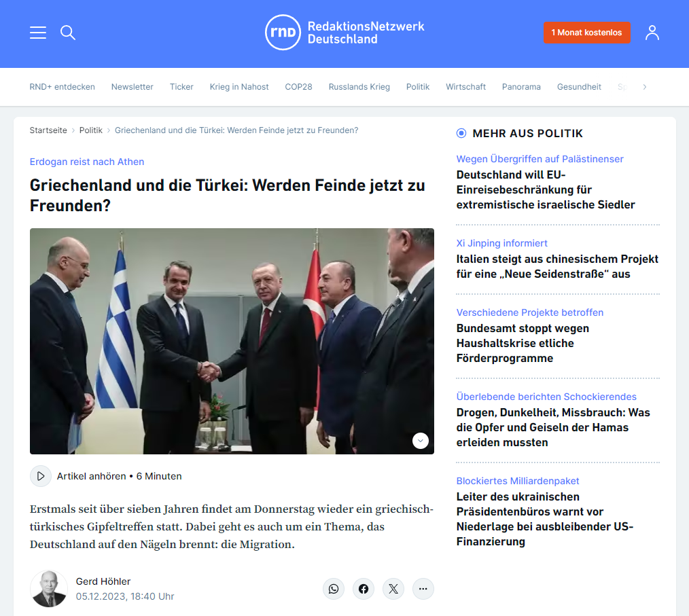
Task: Open the Ticker navigation tab
Action: [181, 87]
